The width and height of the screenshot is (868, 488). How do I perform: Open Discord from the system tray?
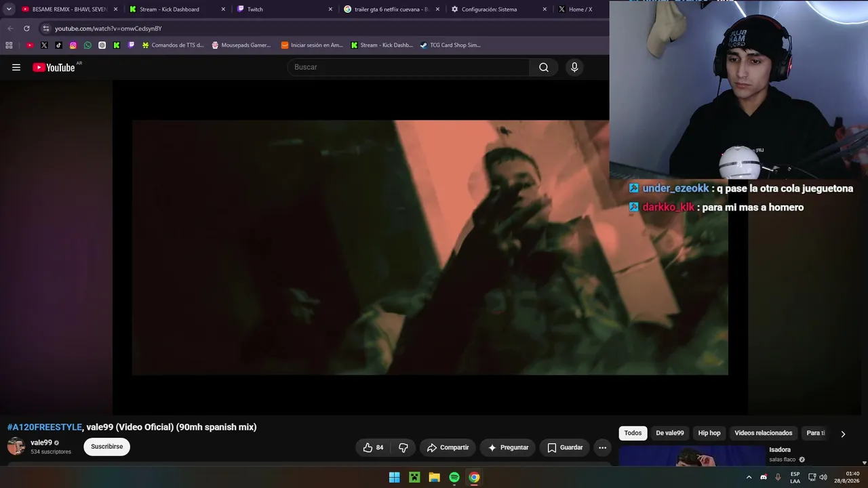coord(764,477)
